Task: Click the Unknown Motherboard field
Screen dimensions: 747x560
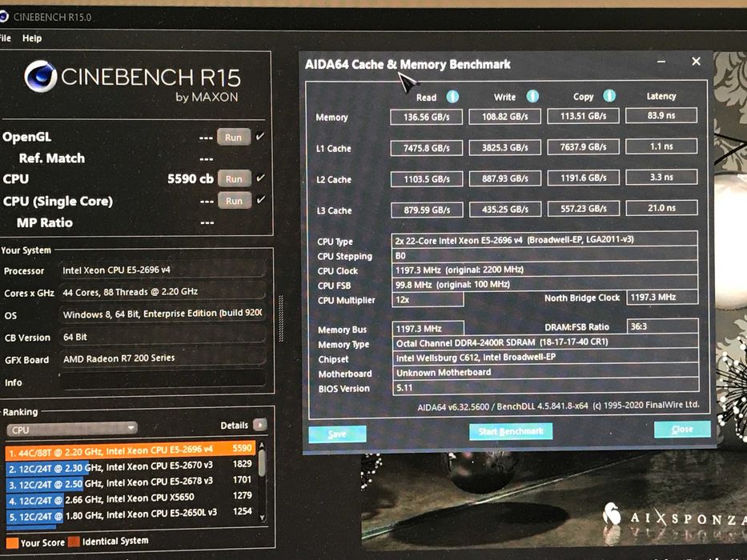Action: click(546, 372)
